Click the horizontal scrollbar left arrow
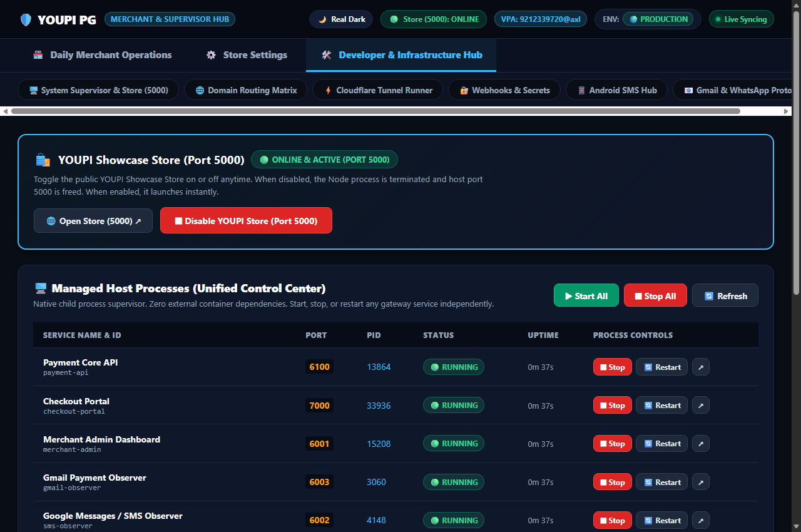The image size is (801, 532). pos(6,111)
